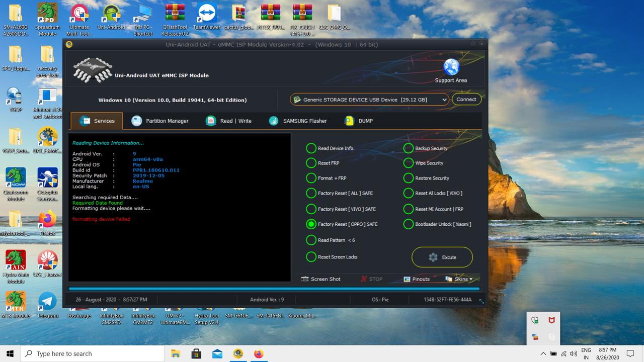Open Ultimate Multi Tool desktop icon
The image size is (644, 362).
79,20
